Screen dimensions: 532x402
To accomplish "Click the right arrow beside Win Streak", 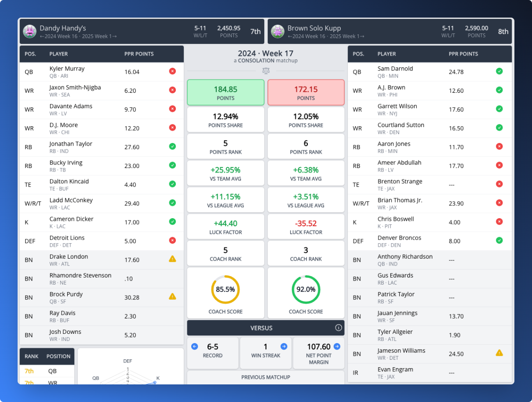I will pyautogui.click(x=284, y=347).
